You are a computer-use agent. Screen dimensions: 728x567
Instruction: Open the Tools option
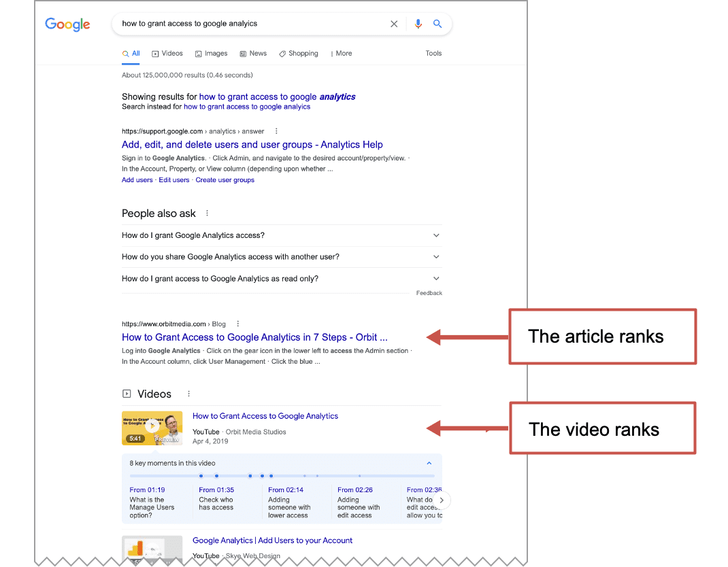[x=433, y=53]
